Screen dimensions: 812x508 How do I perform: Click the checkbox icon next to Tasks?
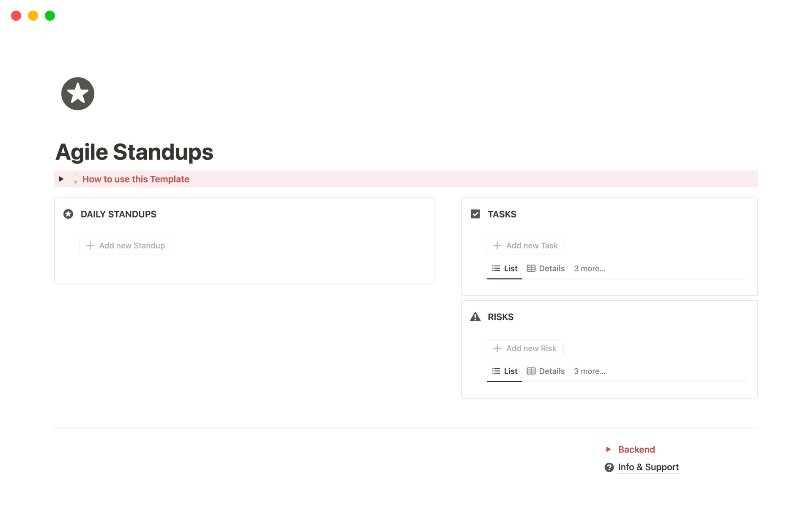[x=476, y=214]
